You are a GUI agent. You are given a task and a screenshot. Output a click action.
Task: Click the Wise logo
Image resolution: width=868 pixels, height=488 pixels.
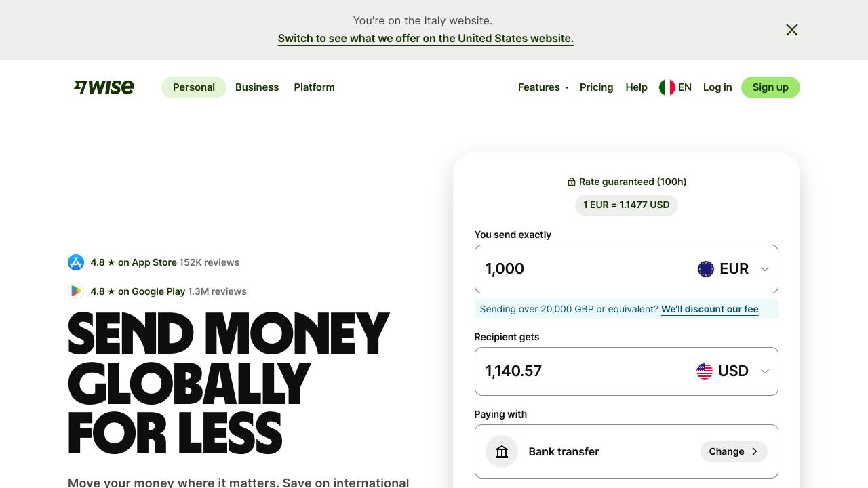pyautogui.click(x=104, y=87)
